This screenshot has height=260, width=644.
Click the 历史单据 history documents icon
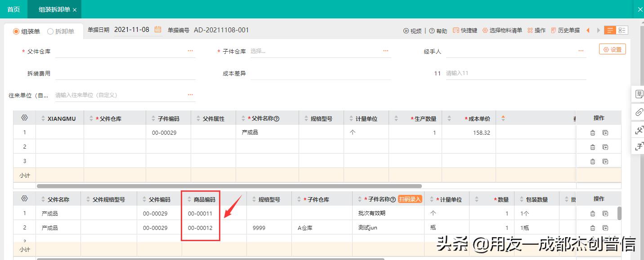point(565,30)
